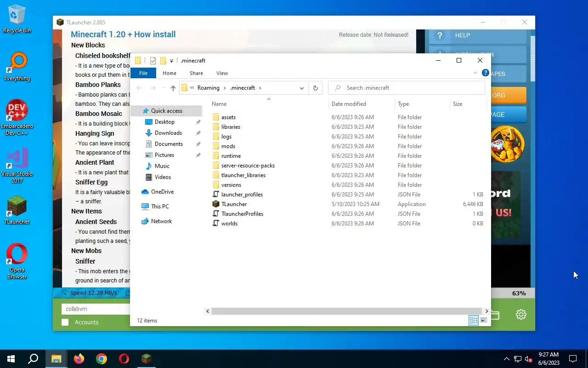This screenshot has width=588, height=368.
Task: Open the View ribbon tab
Action: (x=222, y=73)
